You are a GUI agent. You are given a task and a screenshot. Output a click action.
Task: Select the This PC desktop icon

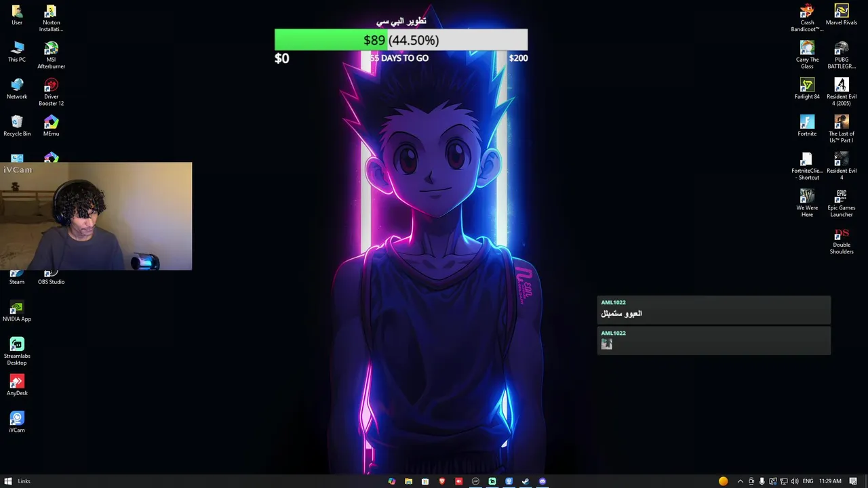tap(17, 52)
